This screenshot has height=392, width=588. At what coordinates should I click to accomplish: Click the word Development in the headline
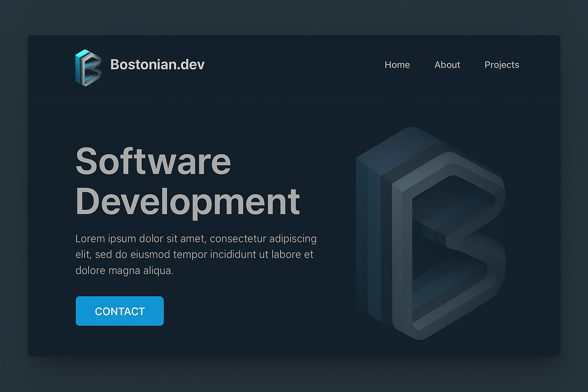point(188,202)
